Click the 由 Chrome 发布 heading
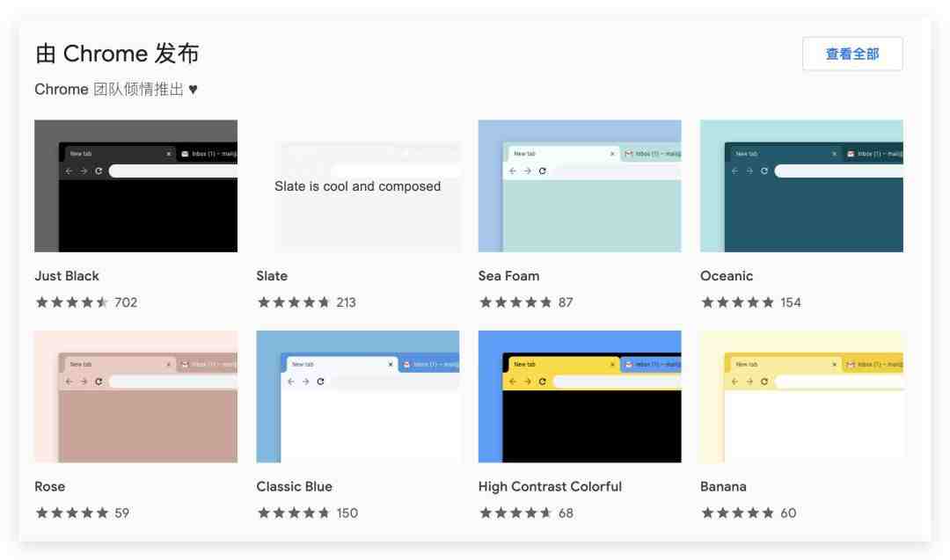The width and height of the screenshot is (950, 560). [x=117, y=54]
